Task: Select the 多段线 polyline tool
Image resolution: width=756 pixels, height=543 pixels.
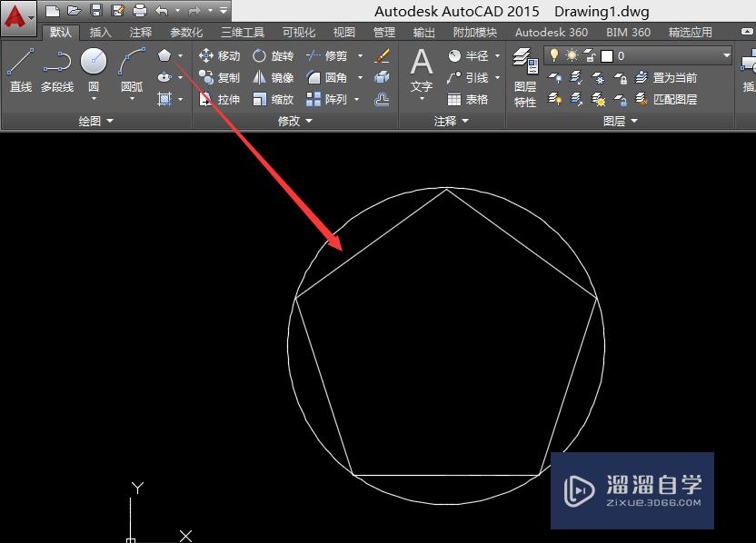Action: tap(57, 70)
